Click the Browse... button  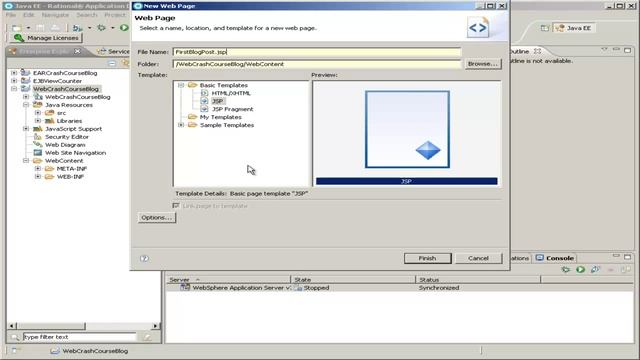pyautogui.click(x=483, y=64)
